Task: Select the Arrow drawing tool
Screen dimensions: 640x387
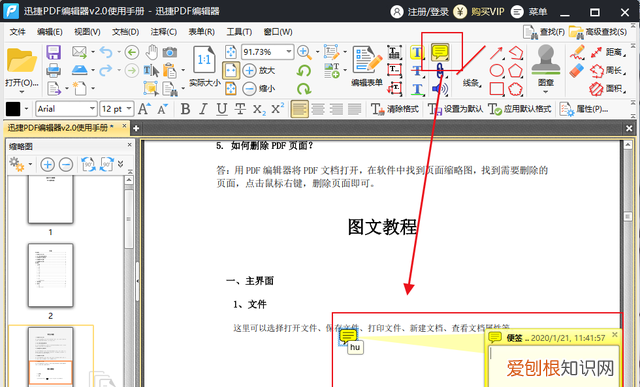Action: pyautogui.click(x=496, y=53)
